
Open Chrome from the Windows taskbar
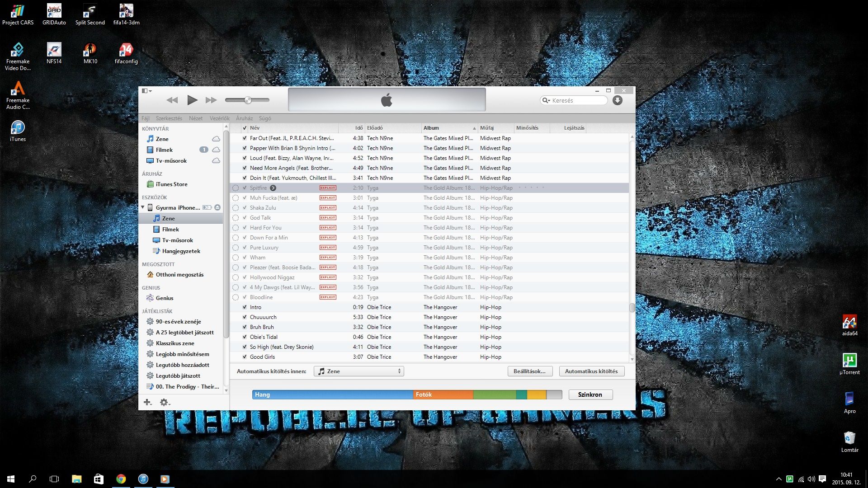point(121,479)
